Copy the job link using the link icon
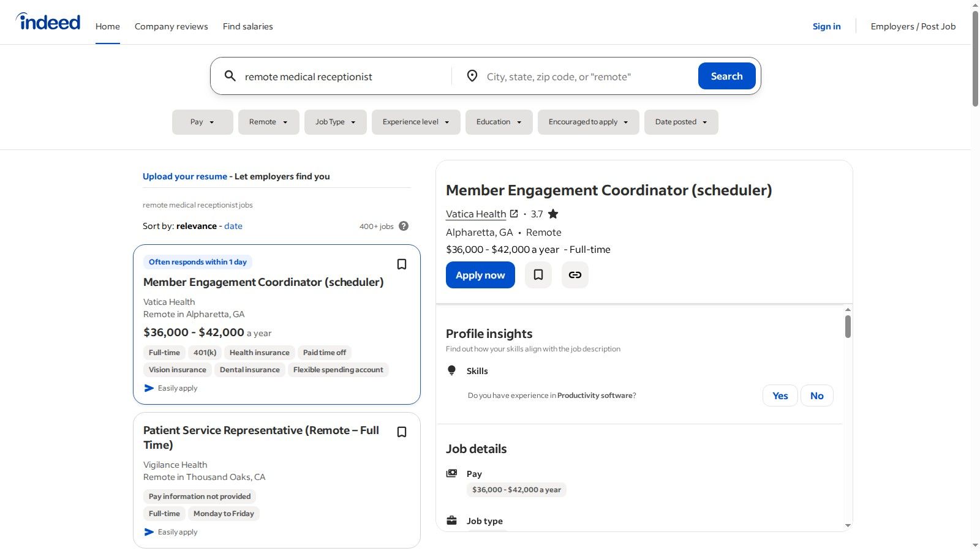The image size is (980, 551). pyautogui.click(x=575, y=275)
